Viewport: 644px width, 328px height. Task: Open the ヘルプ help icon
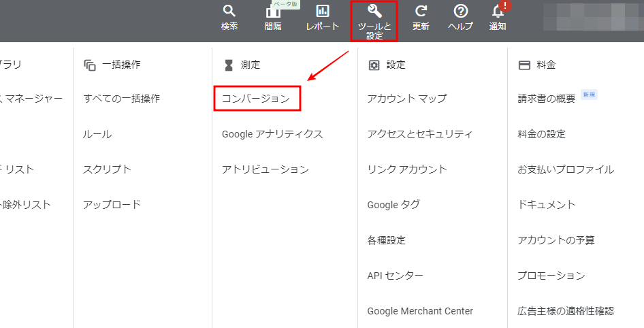click(460, 12)
